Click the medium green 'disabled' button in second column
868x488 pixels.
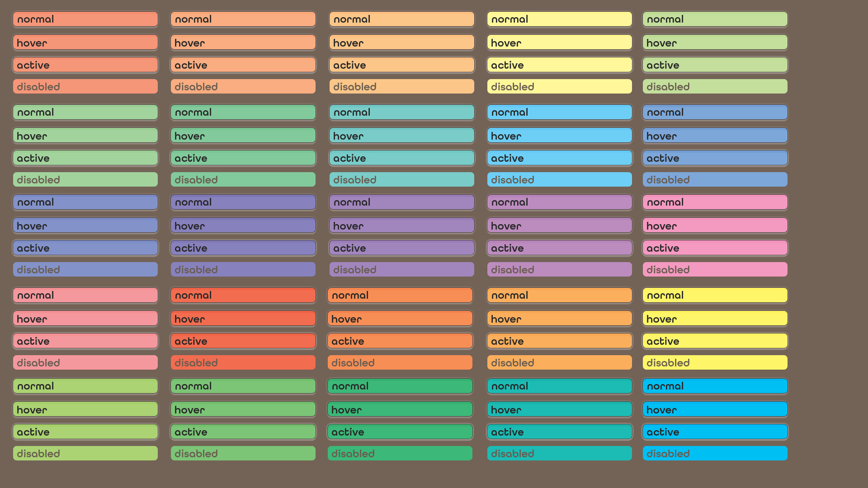point(243,179)
